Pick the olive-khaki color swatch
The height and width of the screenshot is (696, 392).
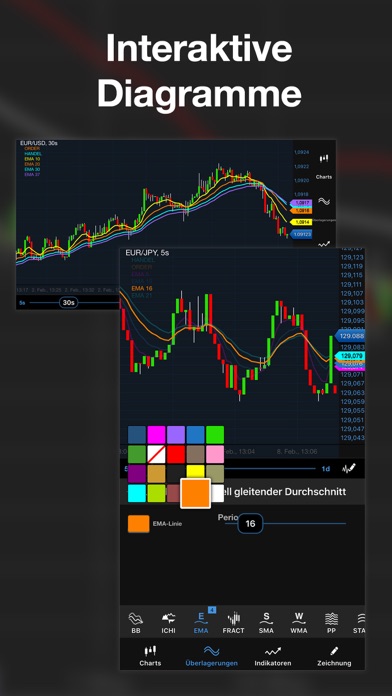point(215,474)
